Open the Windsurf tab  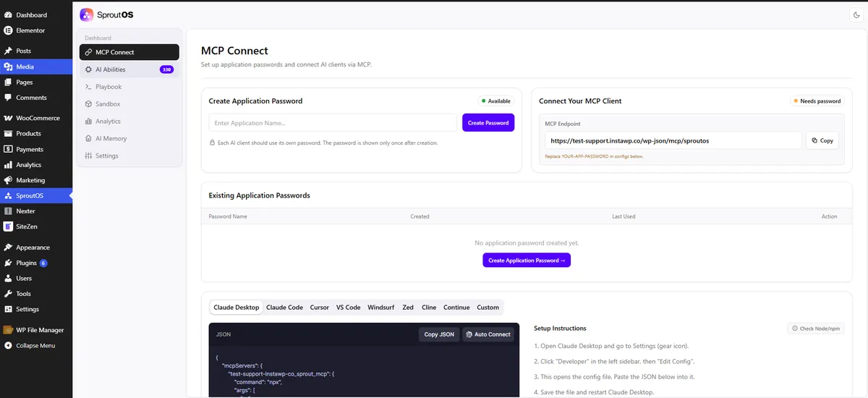coord(380,308)
